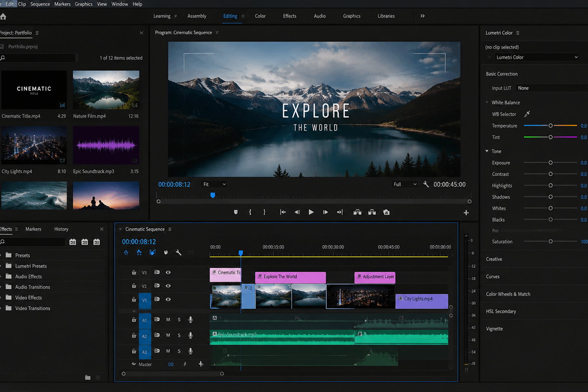This screenshot has height=392, width=588.
Task: Open the Lumetri Color effect dropdown
Action: (537, 57)
